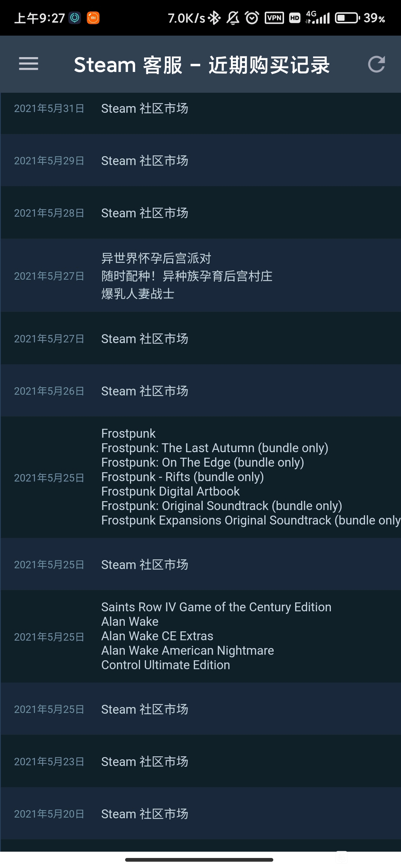Tap the muted bell status icon
This screenshot has height=868, width=401.
(x=233, y=18)
